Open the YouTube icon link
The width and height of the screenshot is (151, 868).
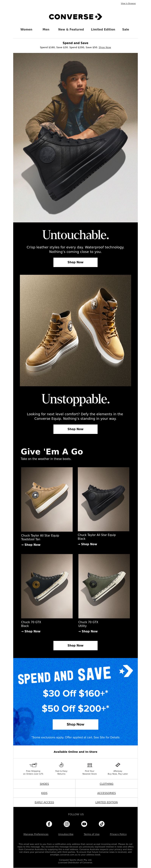(84, 824)
